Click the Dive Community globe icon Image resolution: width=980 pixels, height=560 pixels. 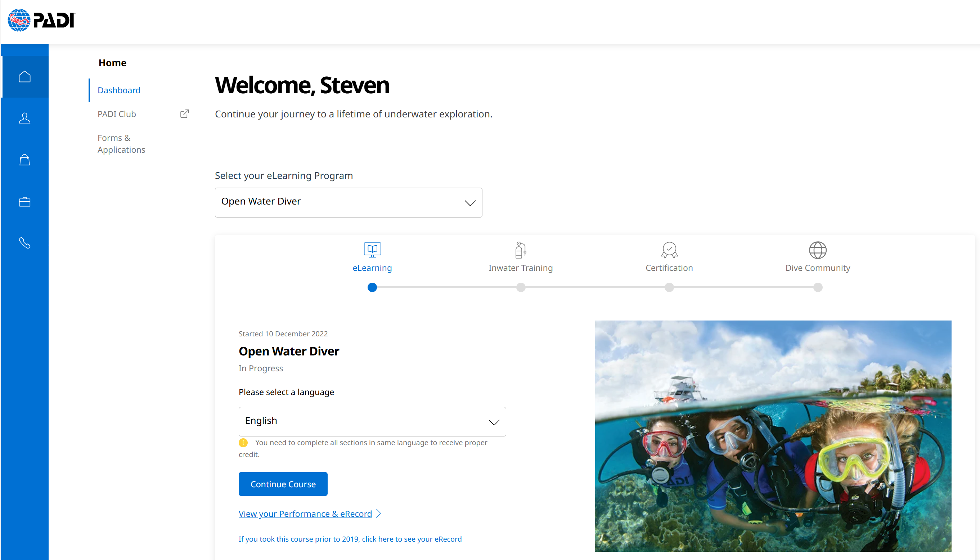817,250
